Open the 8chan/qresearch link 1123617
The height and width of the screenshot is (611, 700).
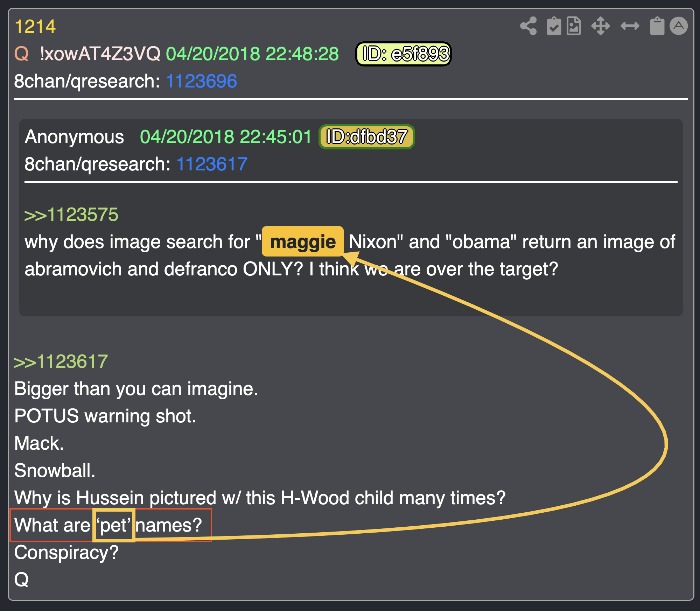[212, 164]
